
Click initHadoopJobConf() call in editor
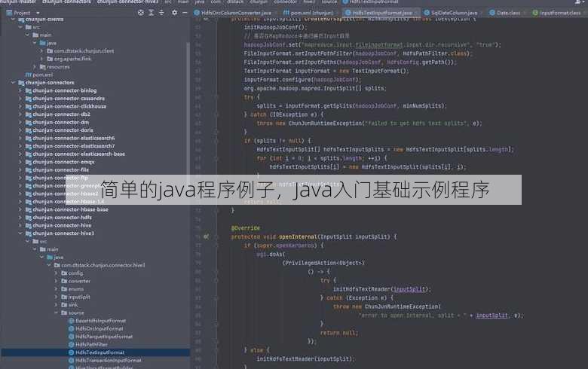tap(275, 27)
